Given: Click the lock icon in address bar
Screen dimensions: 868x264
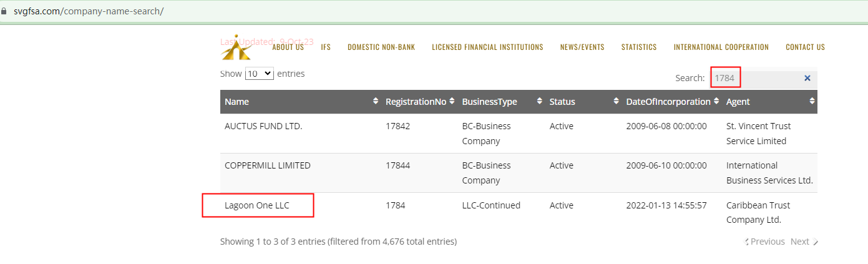Looking at the screenshot, I should tap(6, 11).
